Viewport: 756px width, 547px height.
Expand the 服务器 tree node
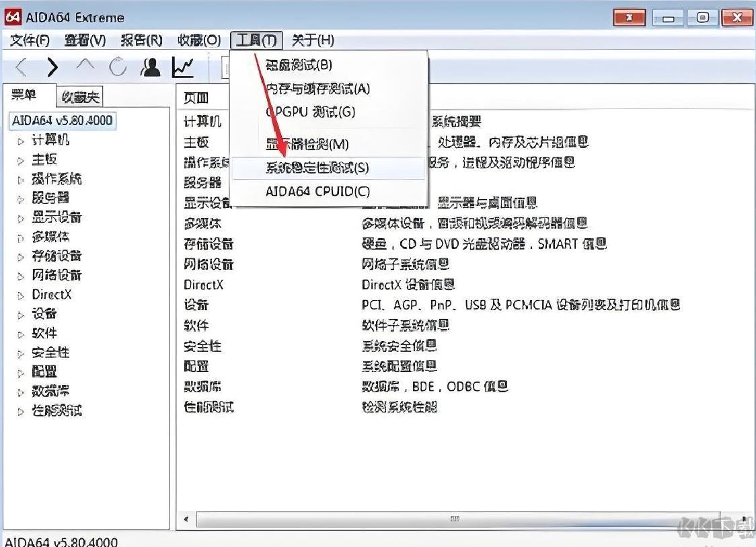(20, 199)
